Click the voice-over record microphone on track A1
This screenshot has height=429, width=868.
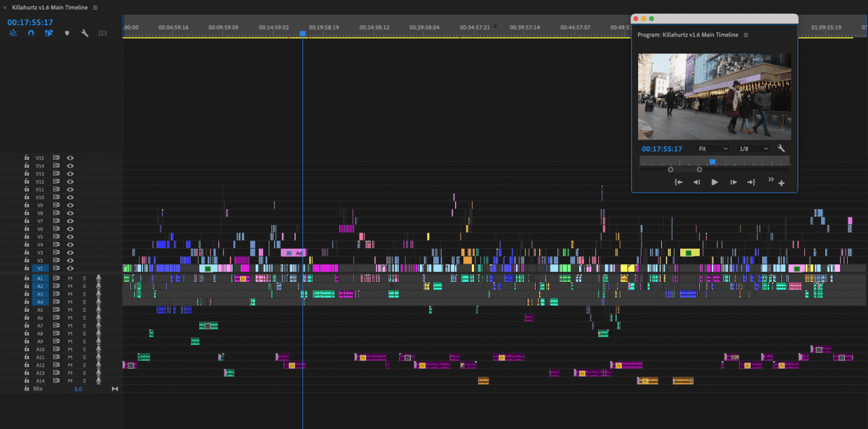click(x=98, y=278)
